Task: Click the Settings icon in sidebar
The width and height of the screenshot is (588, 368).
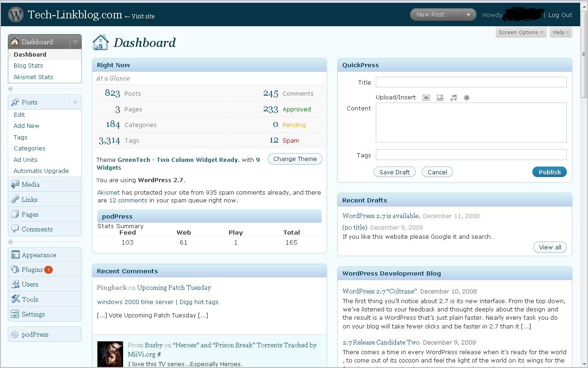Action: [x=15, y=314]
